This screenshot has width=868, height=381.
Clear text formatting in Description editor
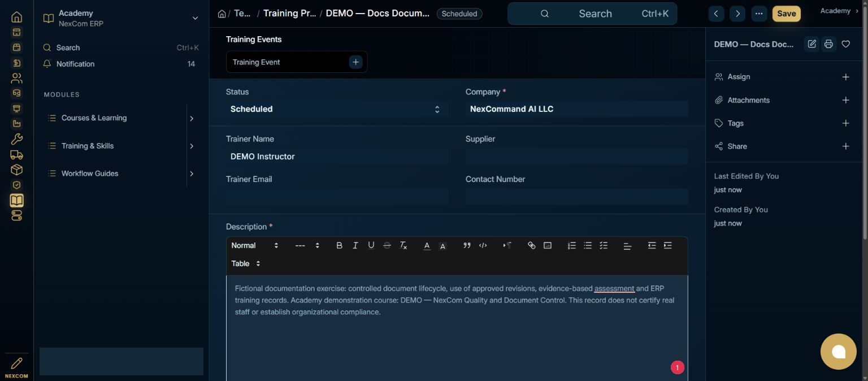[x=403, y=245]
